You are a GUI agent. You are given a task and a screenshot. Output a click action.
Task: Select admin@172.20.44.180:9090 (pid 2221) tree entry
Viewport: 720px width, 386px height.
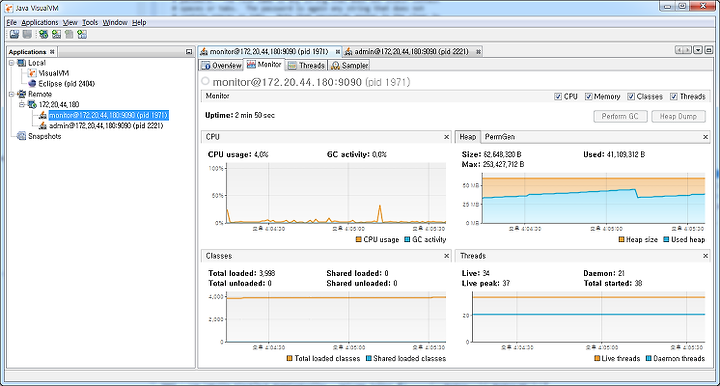pyautogui.click(x=106, y=125)
